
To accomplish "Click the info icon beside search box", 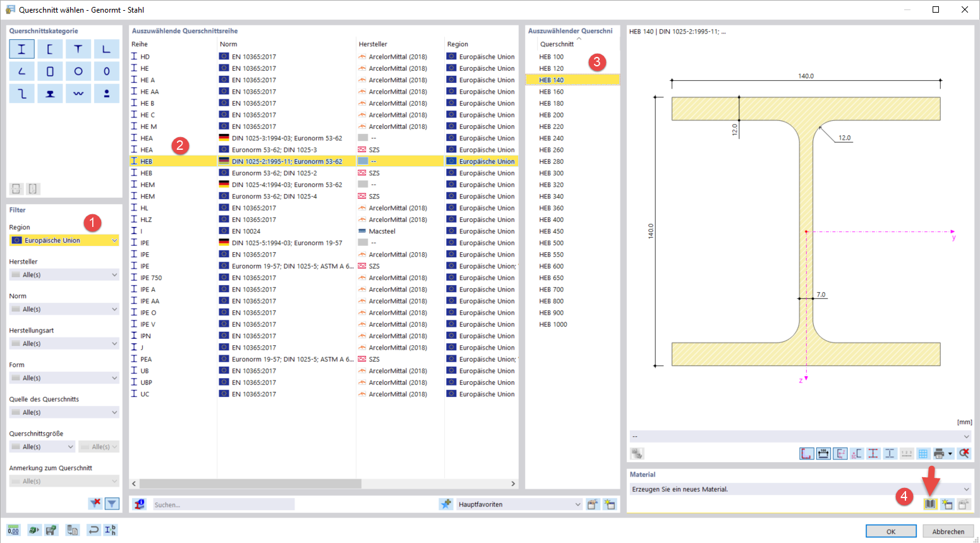I will click(140, 504).
